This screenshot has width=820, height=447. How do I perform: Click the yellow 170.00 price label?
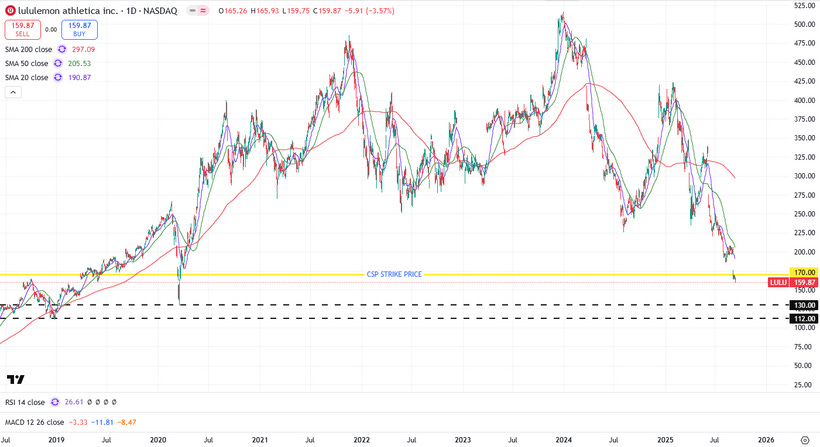(804, 272)
